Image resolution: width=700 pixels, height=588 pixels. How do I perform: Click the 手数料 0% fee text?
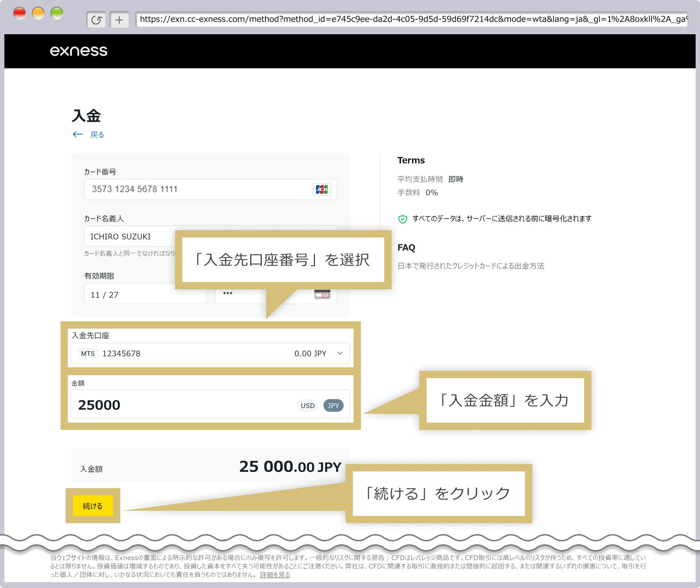[x=417, y=192]
